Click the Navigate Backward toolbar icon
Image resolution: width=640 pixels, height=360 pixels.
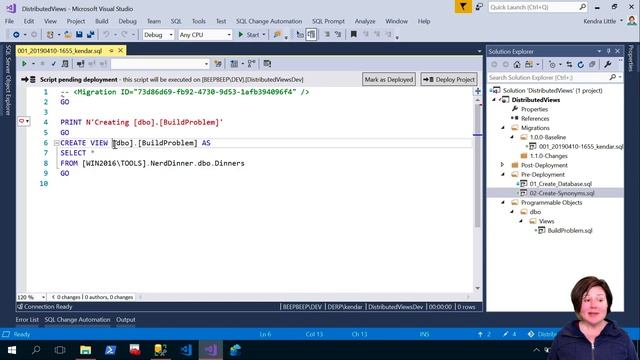(x=16, y=35)
